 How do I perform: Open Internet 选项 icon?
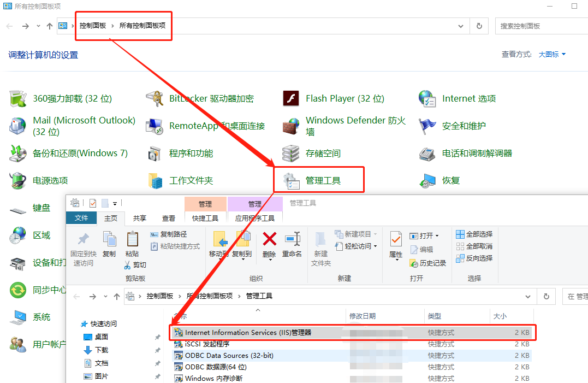(427, 99)
